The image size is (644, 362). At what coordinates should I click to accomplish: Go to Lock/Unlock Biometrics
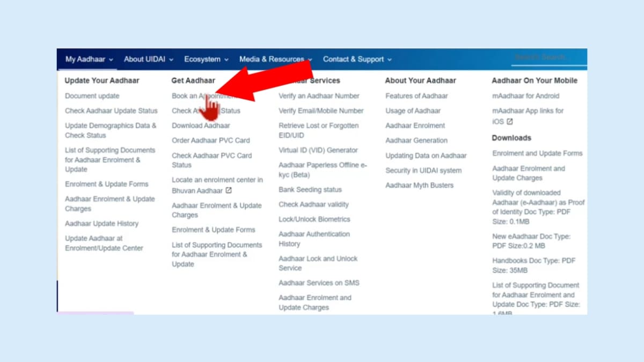click(x=314, y=219)
